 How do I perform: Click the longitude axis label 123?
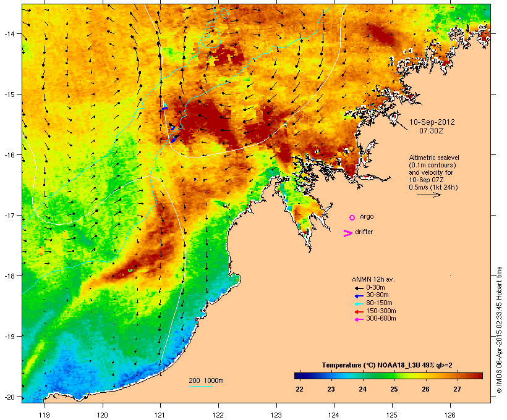click(x=276, y=415)
